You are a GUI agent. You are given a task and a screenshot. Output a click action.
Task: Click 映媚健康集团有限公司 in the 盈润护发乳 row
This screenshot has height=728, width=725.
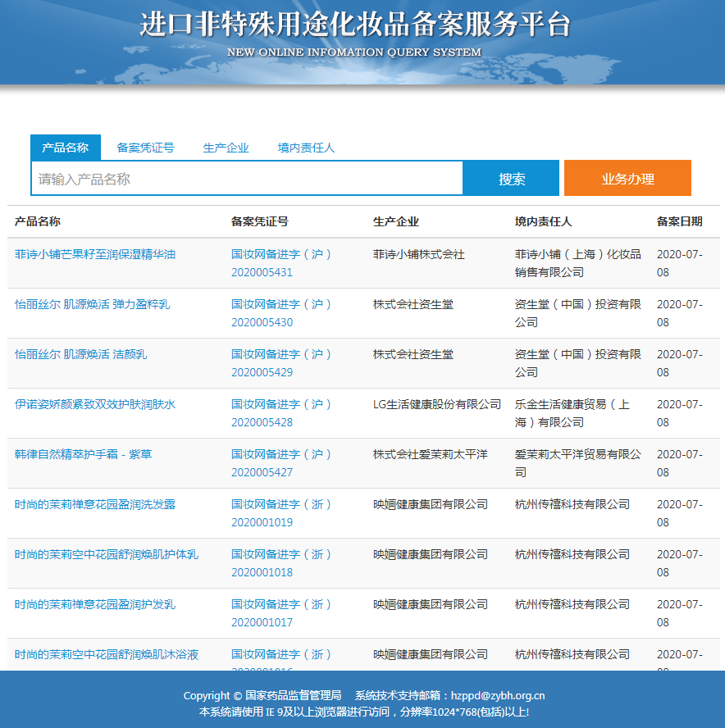click(x=431, y=604)
